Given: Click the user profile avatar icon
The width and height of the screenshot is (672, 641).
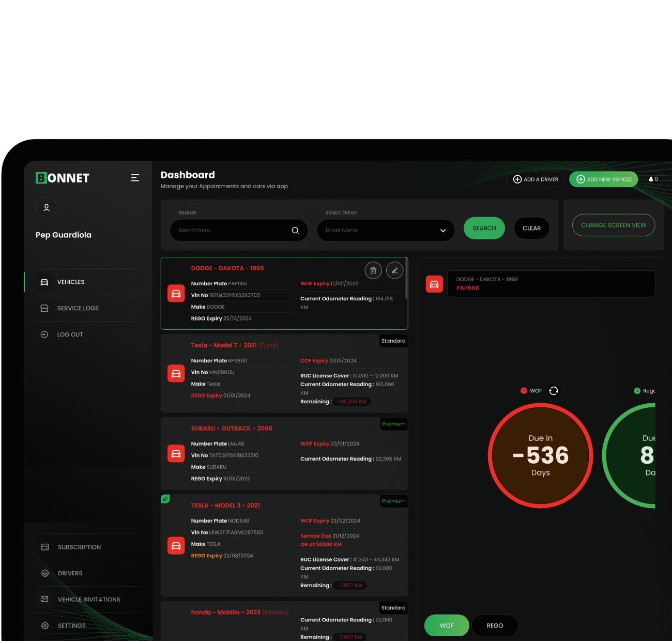Looking at the screenshot, I should point(47,207).
